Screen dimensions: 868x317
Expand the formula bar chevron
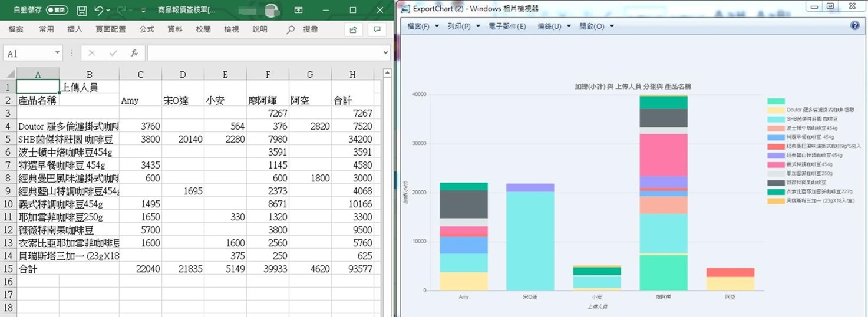pyautogui.click(x=385, y=53)
